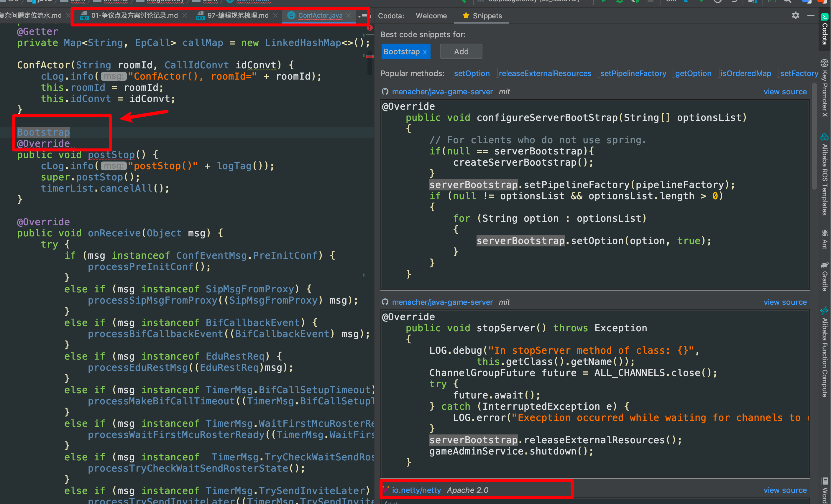
Task: Close the ConfActor.java tab
Action: click(349, 16)
